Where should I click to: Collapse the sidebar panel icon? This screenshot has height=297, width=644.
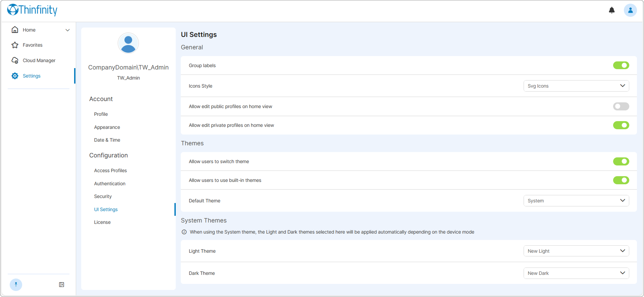click(62, 285)
